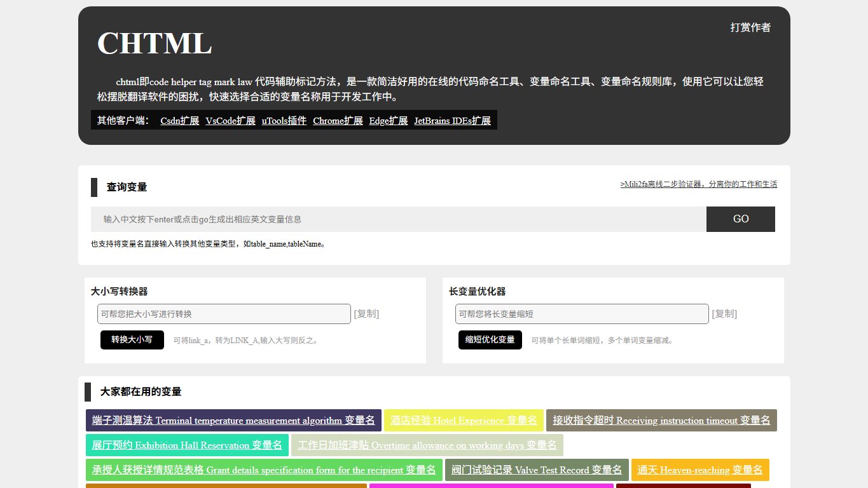Open the VsCode扩展 link
Screen dimensions: 868x488
230,121
